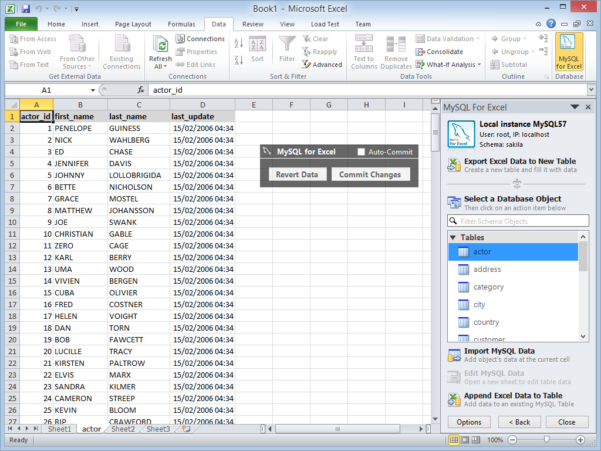The height and width of the screenshot is (451, 601).
Task: Switch to the Sheet2 worksheet tab
Action: click(x=123, y=429)
